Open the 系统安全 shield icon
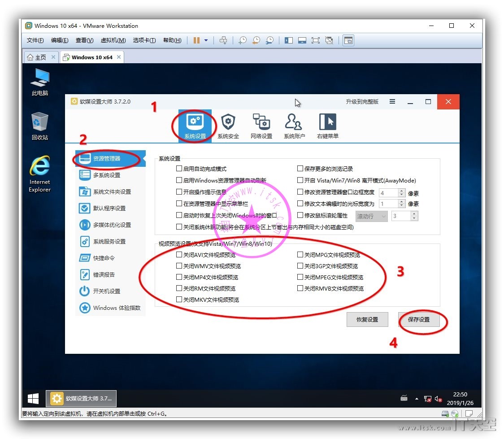Viewport: 504px width, 439px height. (x=228, y=126)
